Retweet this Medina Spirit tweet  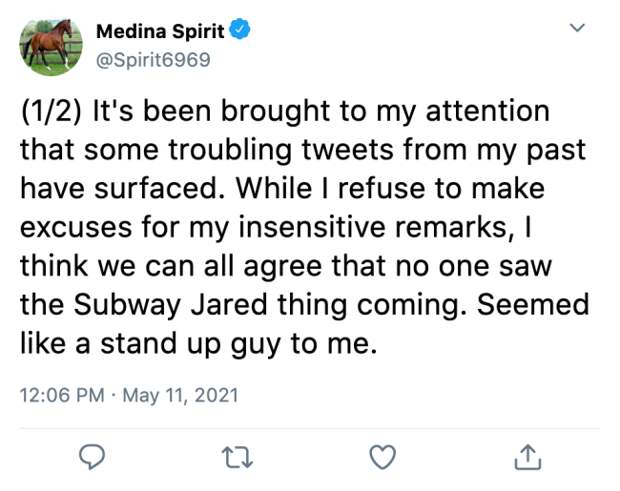pyautogui.click(x=235, y=457)
